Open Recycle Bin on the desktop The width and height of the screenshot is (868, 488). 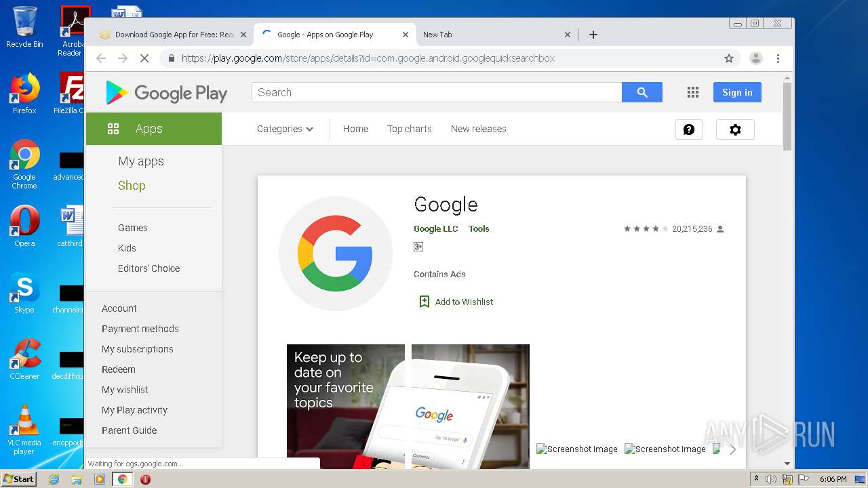(x=24, y=27)
